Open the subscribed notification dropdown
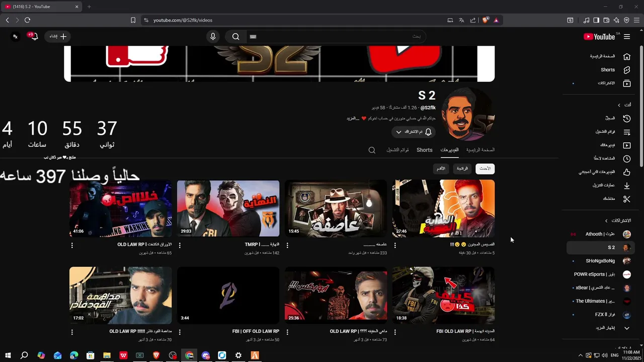644x362 pixels. (x=414, y=132)
